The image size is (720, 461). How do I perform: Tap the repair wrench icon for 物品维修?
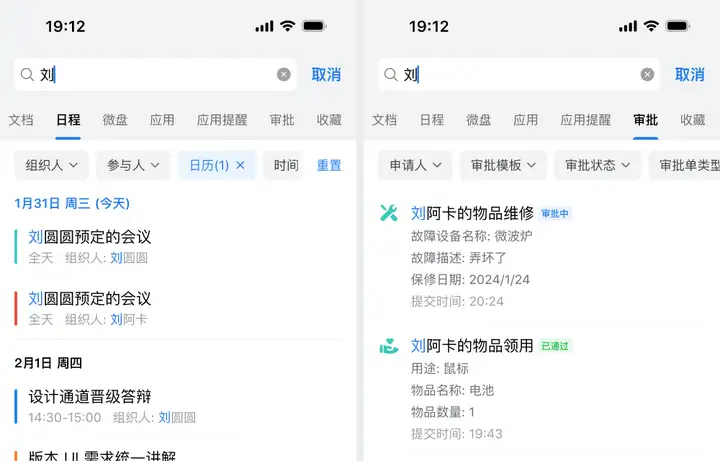[389, 213]
